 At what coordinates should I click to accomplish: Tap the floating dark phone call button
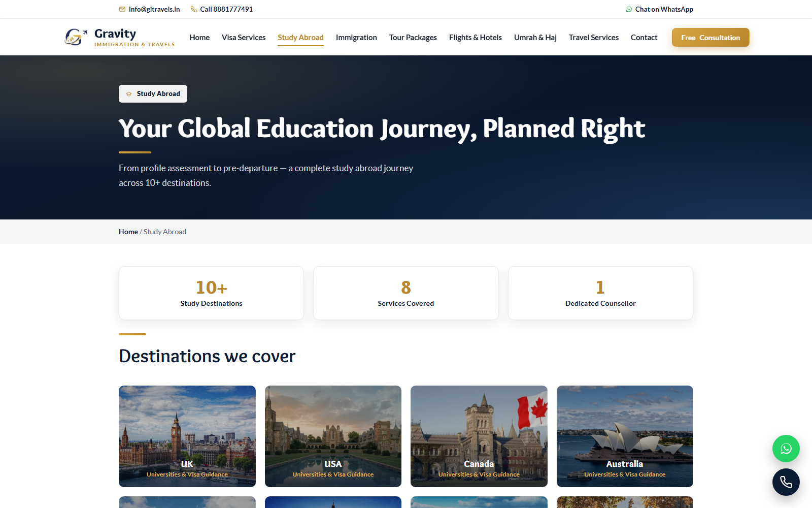click(786, 482)
